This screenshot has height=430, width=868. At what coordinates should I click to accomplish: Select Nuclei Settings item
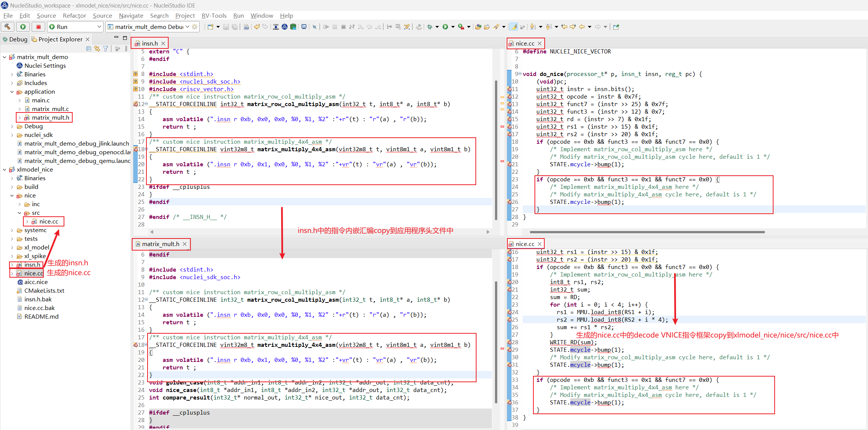tap(45, 66)
